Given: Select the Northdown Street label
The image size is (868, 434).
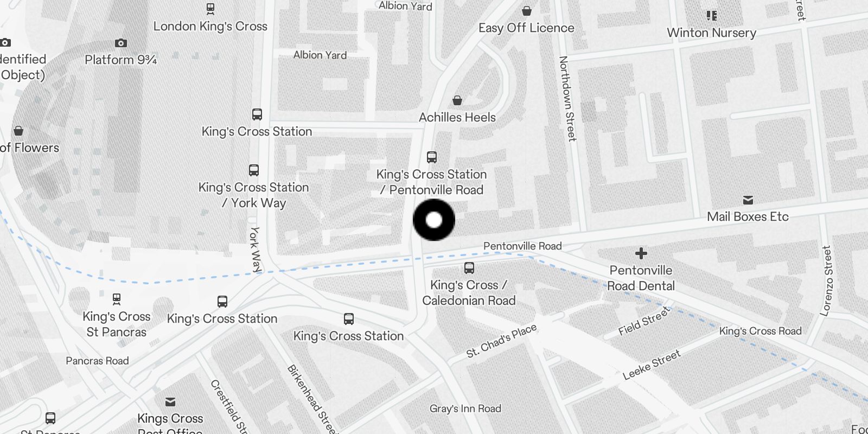Looking at the screenshot, I should tap(567, 99).
